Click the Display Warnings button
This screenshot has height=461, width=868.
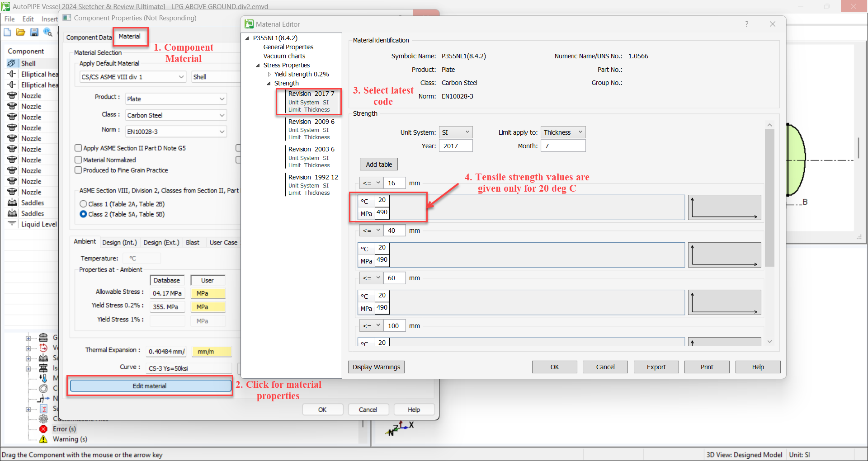tap(376, 367)
